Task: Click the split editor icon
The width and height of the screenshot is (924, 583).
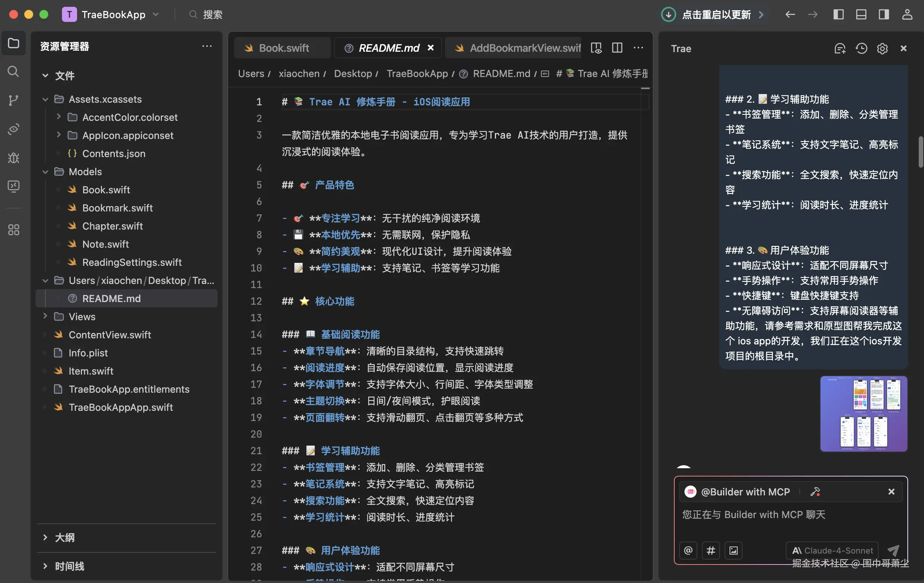Action: click(x=617, y=48)
